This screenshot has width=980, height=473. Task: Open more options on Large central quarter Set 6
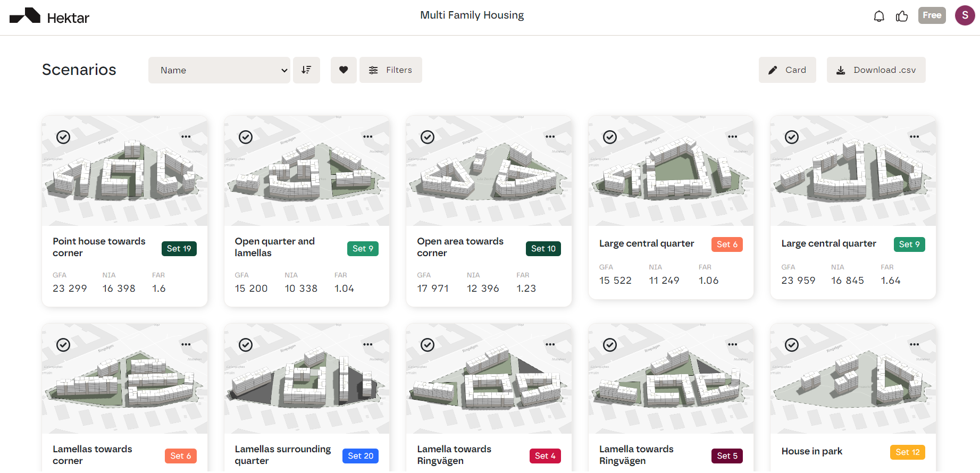tap(732, 137)
